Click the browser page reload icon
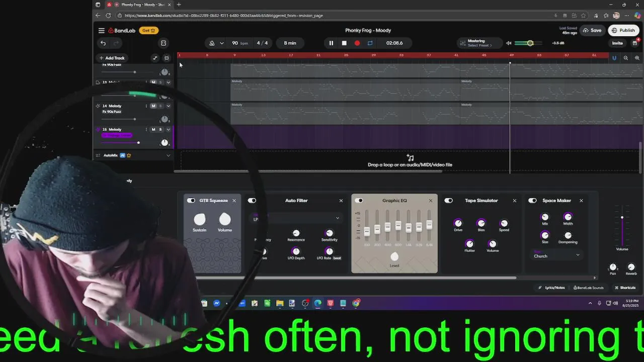This screenshot has height=362, width=644. (x=108, y=16)
